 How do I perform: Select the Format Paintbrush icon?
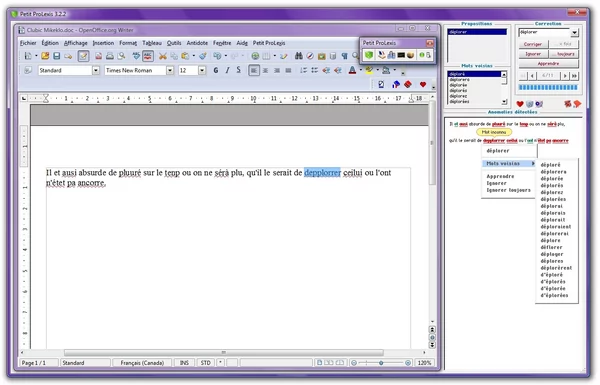[x=203, y=56]
